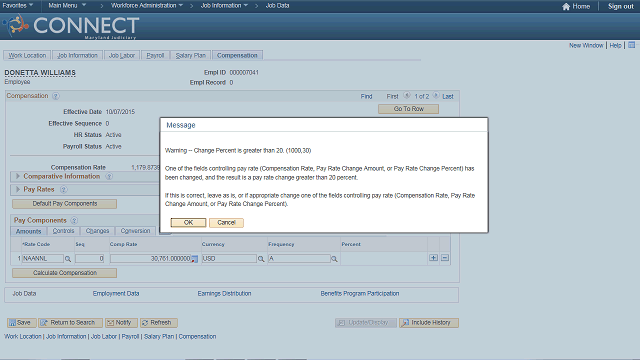This screenshot has height=360, width=640.
Task: Dismiss the message with Cancel button
Action: pos(226,222)
